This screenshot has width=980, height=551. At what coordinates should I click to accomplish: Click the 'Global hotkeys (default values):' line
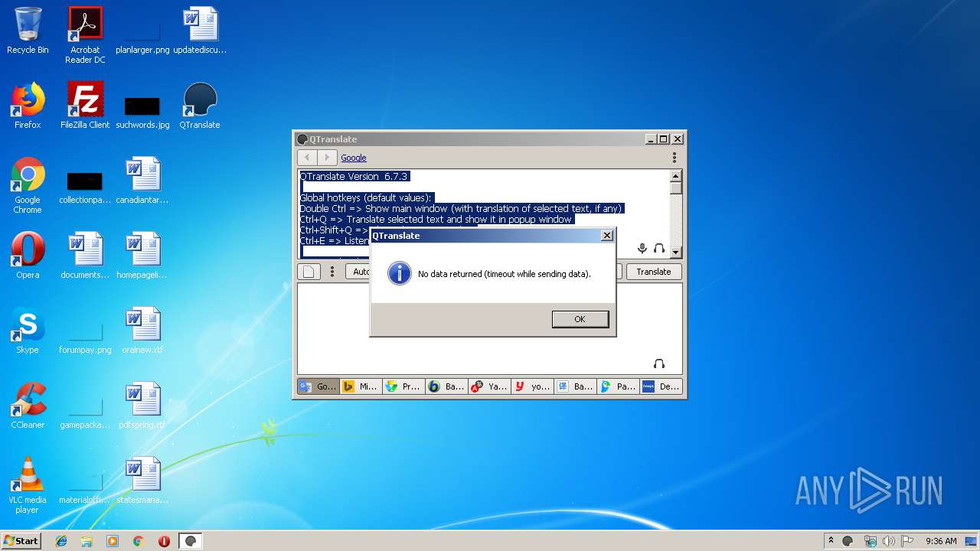366,197
